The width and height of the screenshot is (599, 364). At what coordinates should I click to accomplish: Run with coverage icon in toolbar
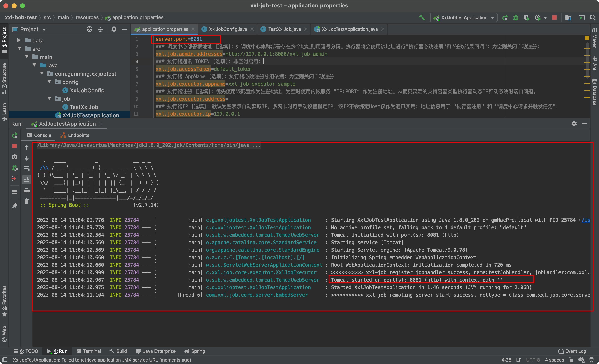(526, 17)
